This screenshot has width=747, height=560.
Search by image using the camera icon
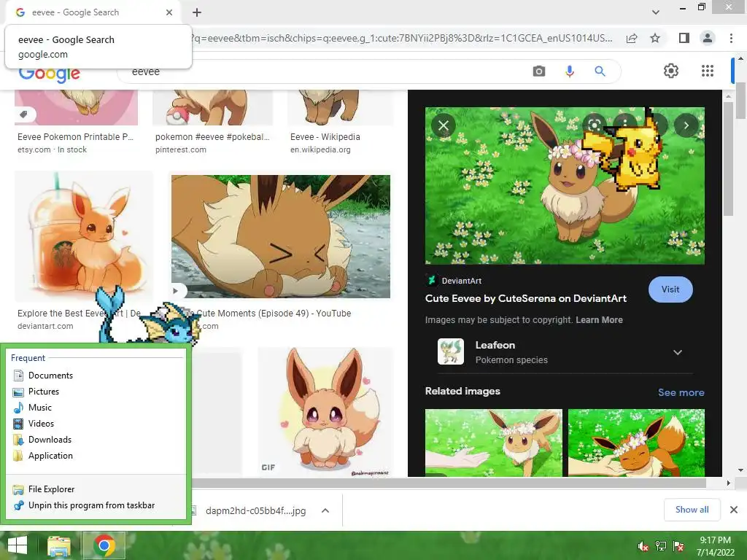539,71
